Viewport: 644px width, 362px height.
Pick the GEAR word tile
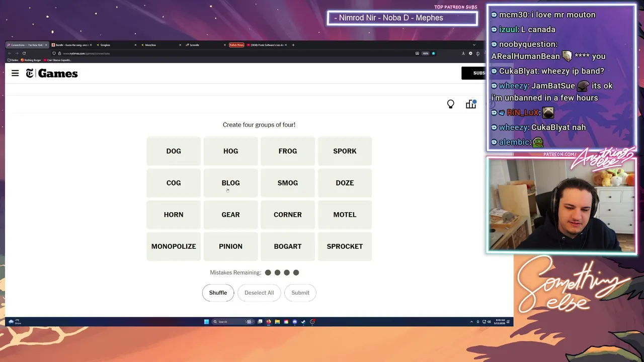click(230, 215)
